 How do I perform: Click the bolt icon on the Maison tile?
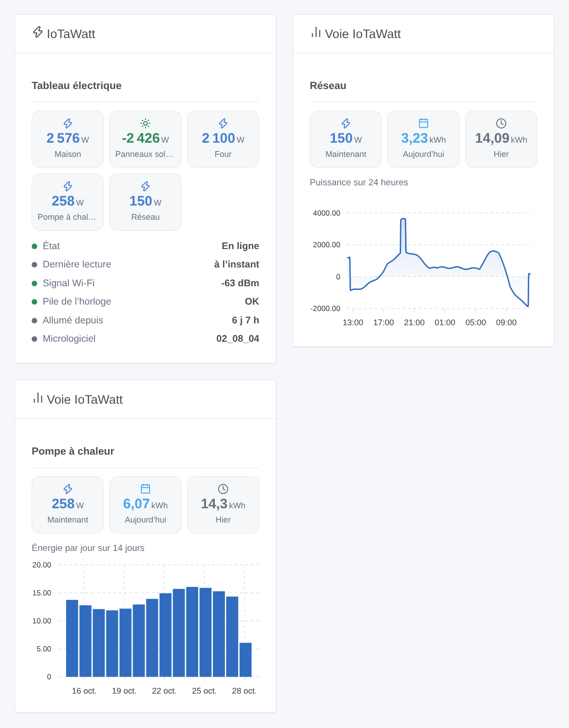pos(68,123)
